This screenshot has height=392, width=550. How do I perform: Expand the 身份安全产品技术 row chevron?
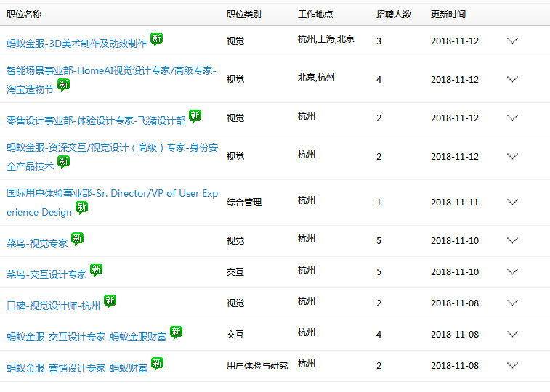512,156
